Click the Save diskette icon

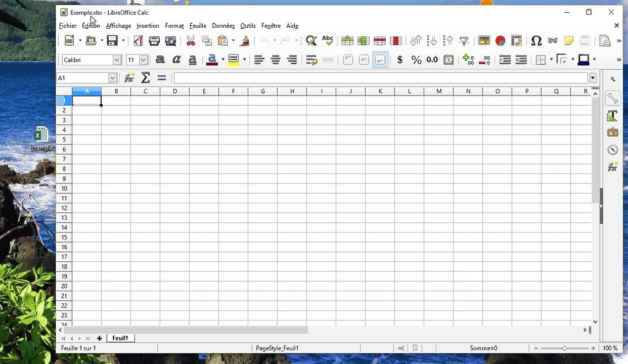click(112, 41)
